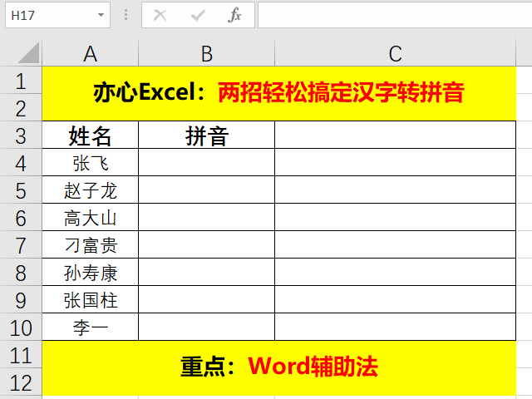Select empty pinyin cell beside 刁富贵
Image resolution: width=532 pixels, height=399 pixels.
click(x=207, y=245)
